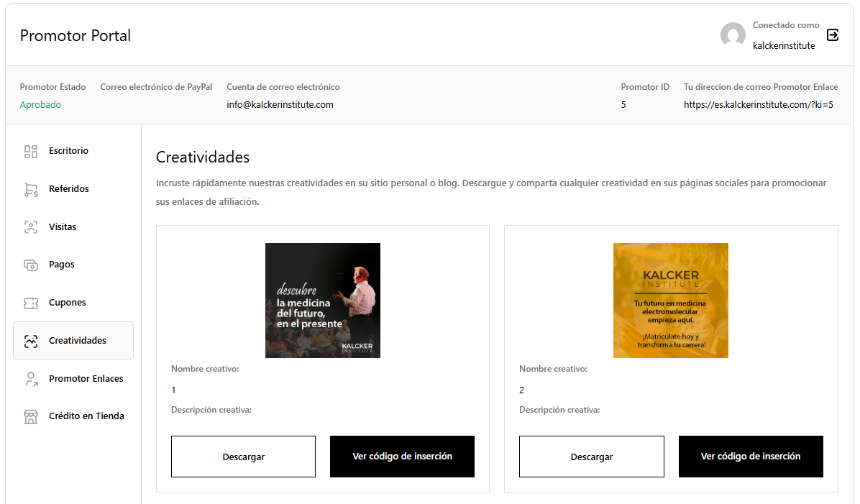Image resolution: width=860 pixels, height=504 pixels.
Task: Download creative number 2
Action: pos(591,457)
